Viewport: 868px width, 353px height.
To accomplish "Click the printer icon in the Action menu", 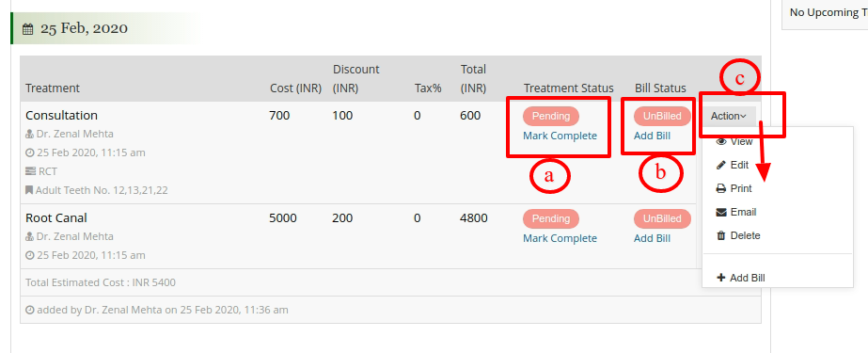I will [720, 189].
